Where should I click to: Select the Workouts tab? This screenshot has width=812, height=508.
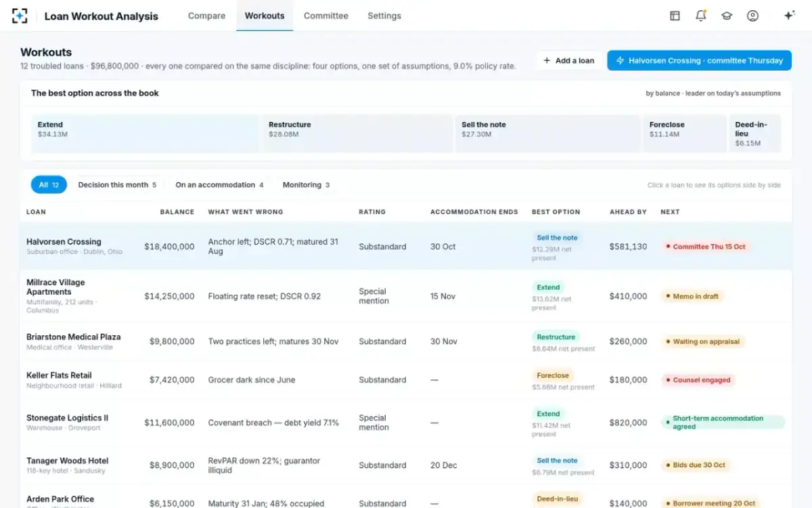265,16
